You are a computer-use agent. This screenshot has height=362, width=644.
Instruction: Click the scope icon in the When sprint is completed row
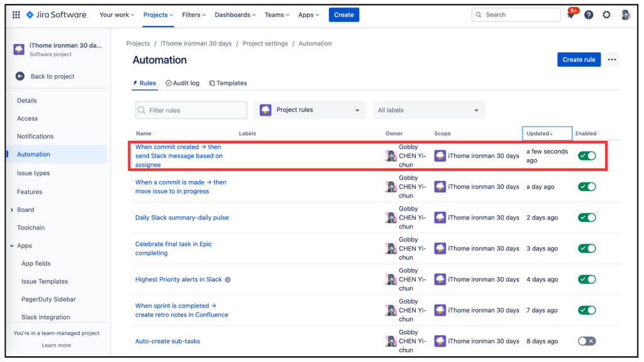tap(440, 310)
